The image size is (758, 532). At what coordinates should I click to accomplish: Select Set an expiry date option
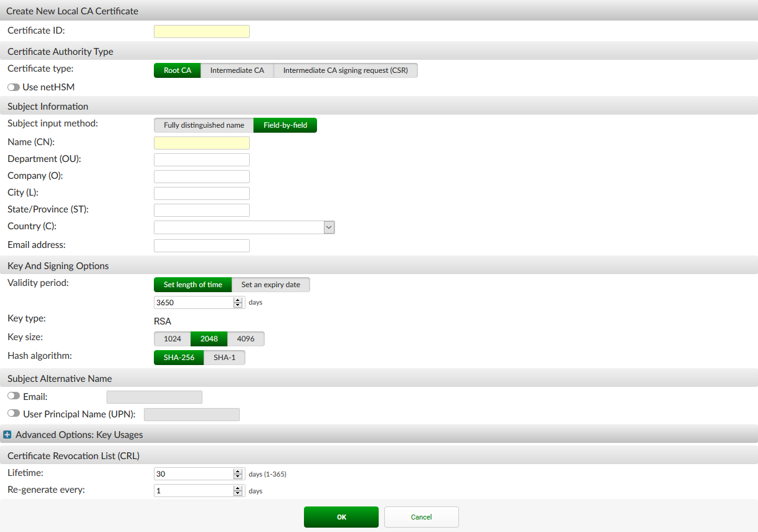pyautogui.click(x=271, y=285)
